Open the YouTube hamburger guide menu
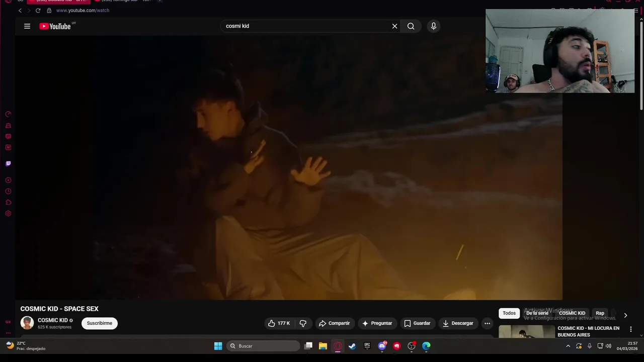644x362 pixels. click(x=27, y=26)
